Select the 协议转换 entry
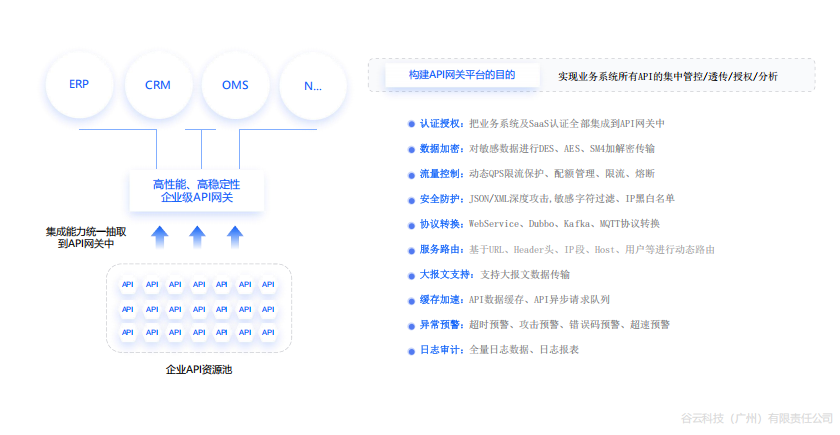The width and height of the screenshot is (840, 435). 439,224
